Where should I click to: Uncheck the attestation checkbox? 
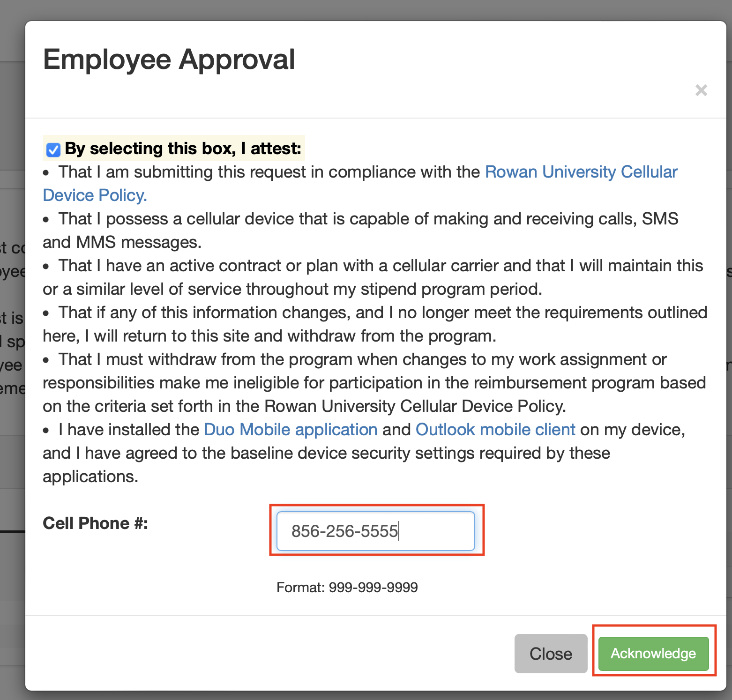(x=53, y=150)
